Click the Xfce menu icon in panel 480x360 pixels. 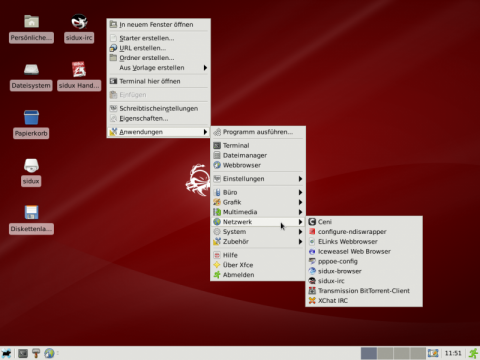click(7, 353)
